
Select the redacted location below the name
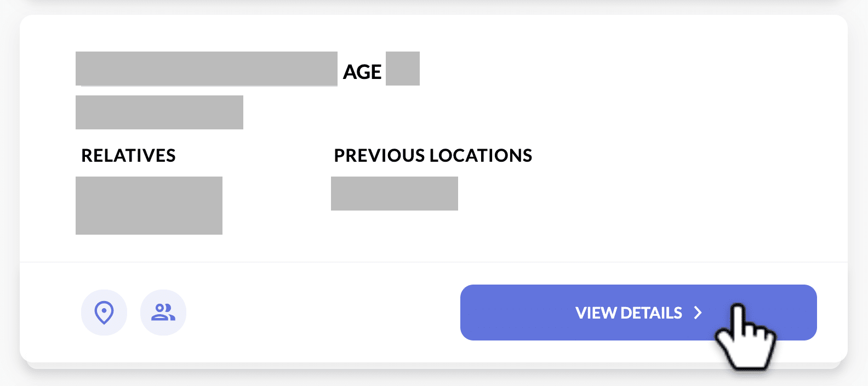tap(159, 112)
